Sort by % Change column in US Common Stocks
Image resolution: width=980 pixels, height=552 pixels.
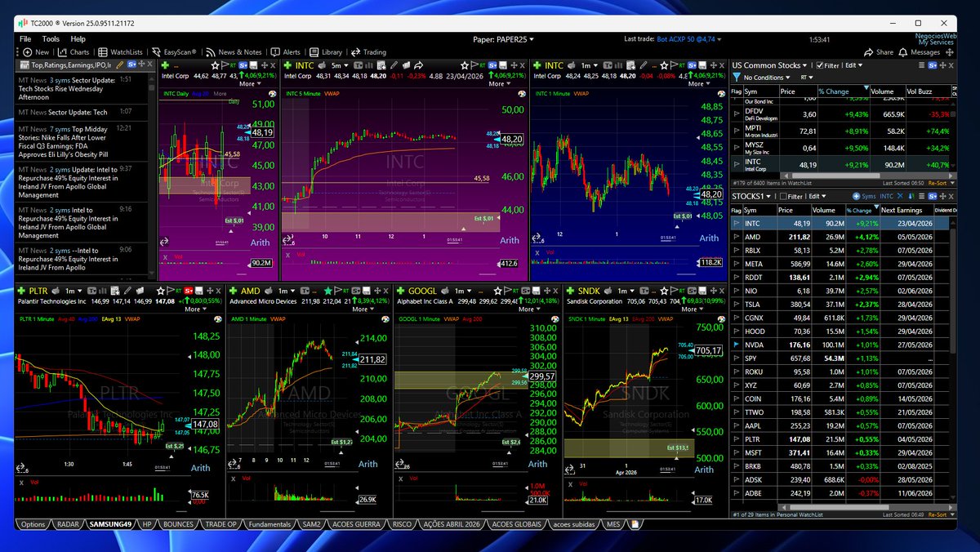tap(843, 91)
